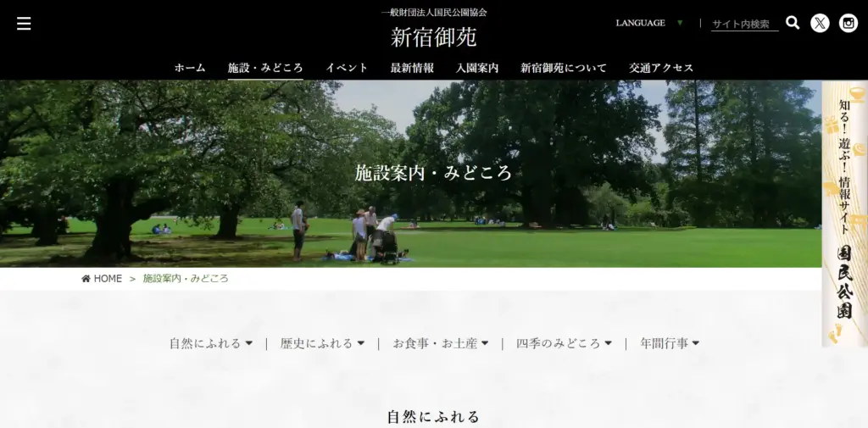Click the 施設案内・みどころ hero title
868x428 pixels.
click(433, 173)
